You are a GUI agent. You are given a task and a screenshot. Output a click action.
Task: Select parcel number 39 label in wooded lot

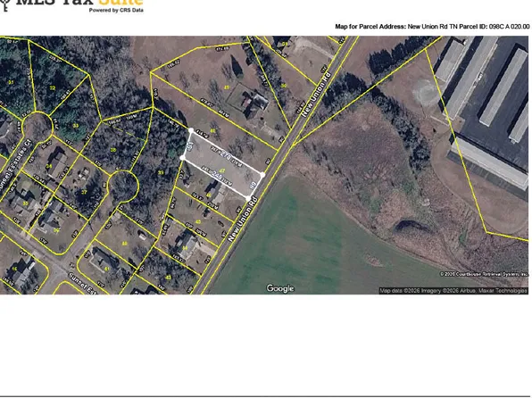[x=161, y=173]
